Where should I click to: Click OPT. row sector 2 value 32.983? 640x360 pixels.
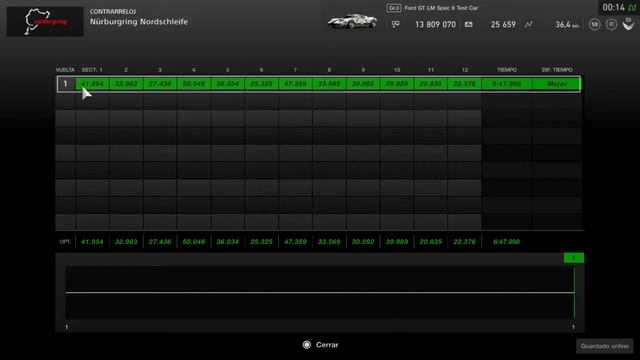(x=126, y=242)
